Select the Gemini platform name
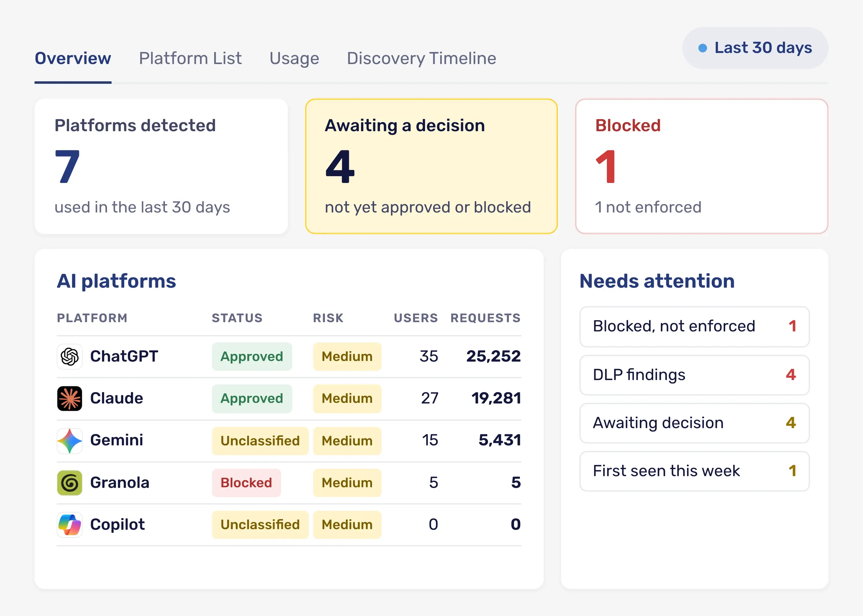Viewport: 863px width, 616px height. (117, 440)
